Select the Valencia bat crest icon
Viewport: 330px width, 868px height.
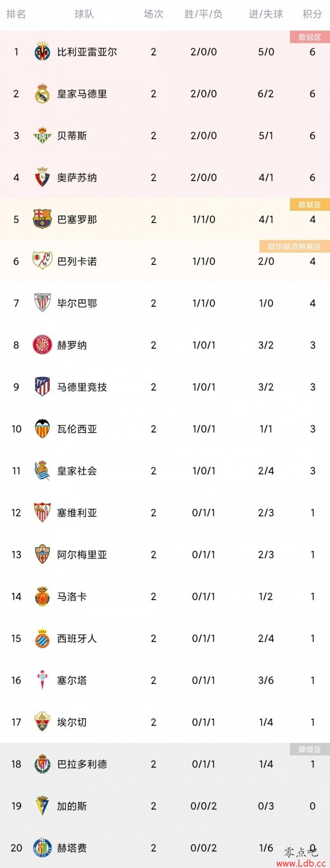point(42,429)
